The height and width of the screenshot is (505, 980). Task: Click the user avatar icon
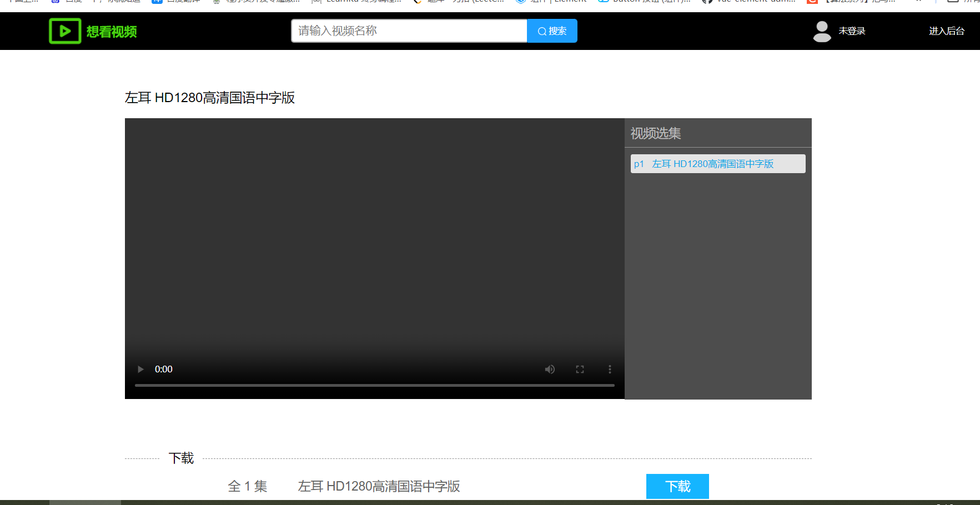(822, 31)
